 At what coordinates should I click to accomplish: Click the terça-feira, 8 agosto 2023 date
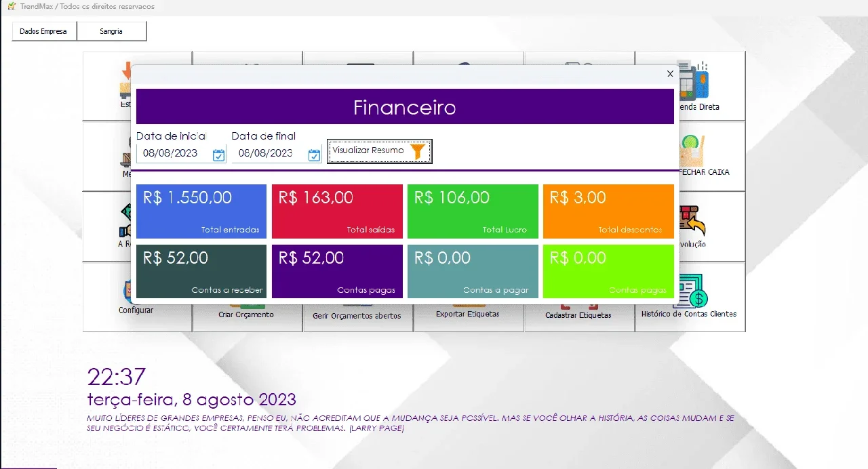coord(192,399)
